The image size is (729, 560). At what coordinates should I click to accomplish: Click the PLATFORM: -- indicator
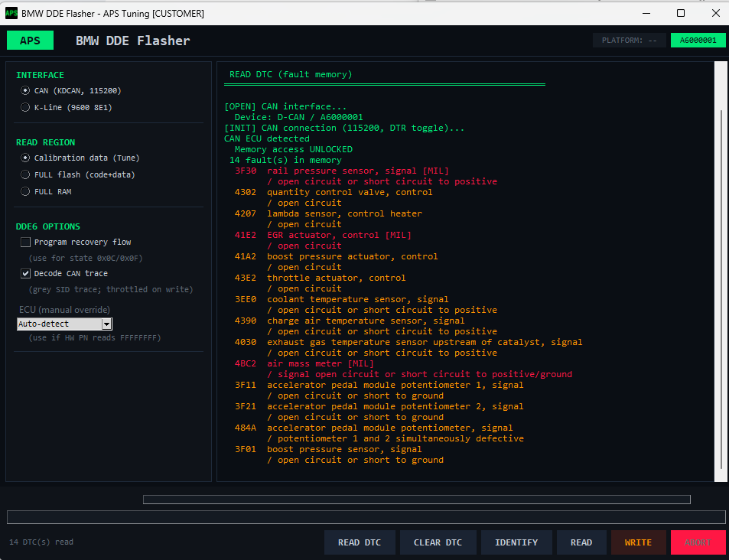[630, 41]
